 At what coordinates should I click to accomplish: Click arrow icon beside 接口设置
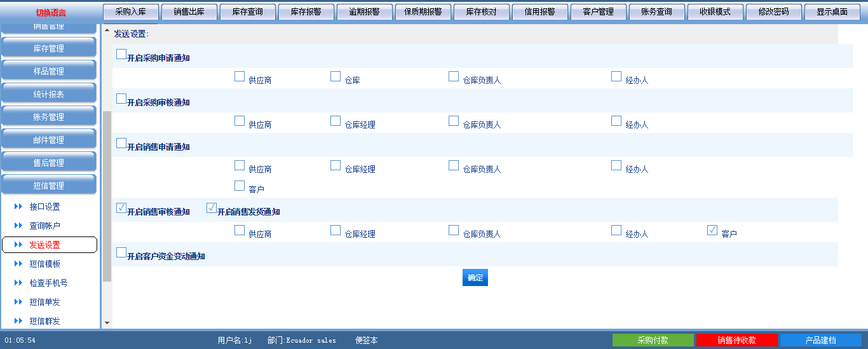18,207
